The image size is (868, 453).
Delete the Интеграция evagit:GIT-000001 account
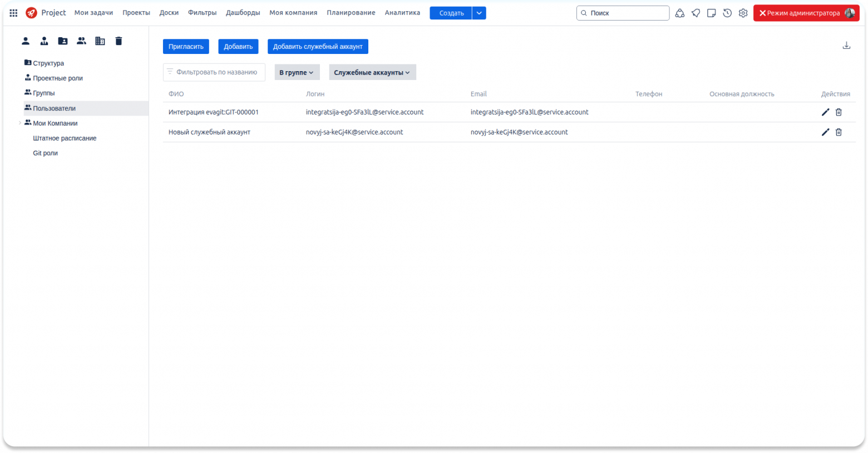[839, 112]
